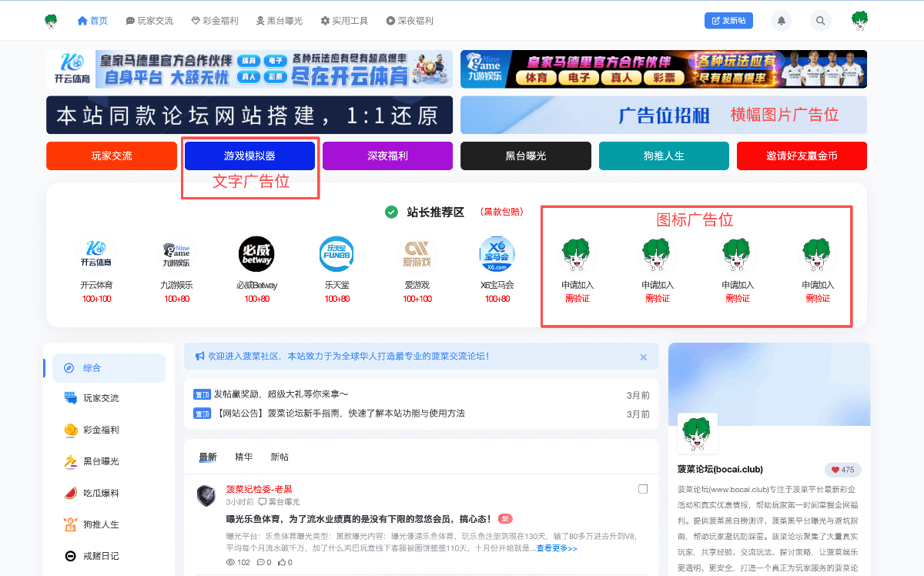Open your avatar in the top-right corner
924x576 pixels.
pos(860,20)
